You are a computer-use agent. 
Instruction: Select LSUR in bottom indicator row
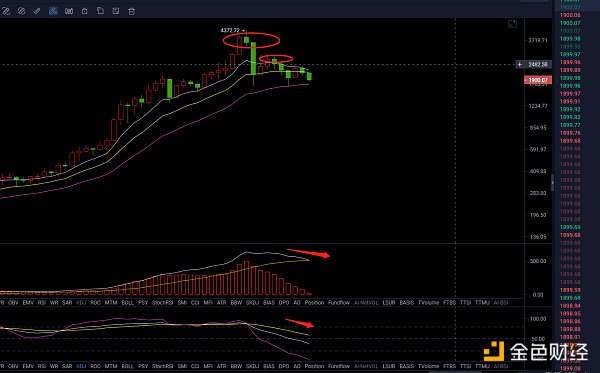[389, 366]
